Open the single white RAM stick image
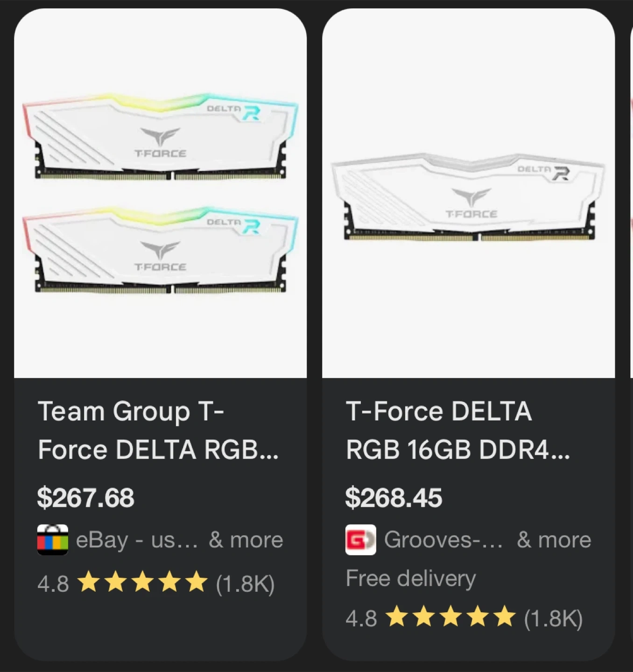Screen dimensions: 633x672 (x=468, y=196)
